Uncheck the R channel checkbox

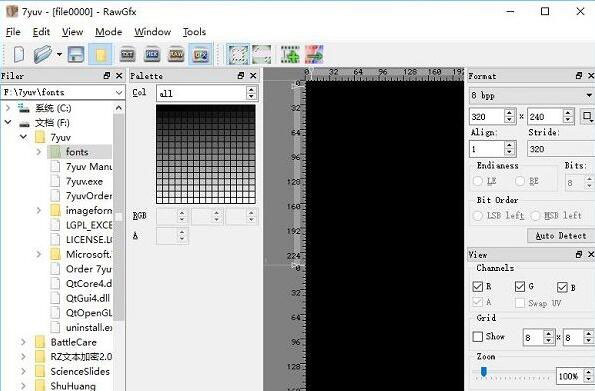(x=478, y=286)
